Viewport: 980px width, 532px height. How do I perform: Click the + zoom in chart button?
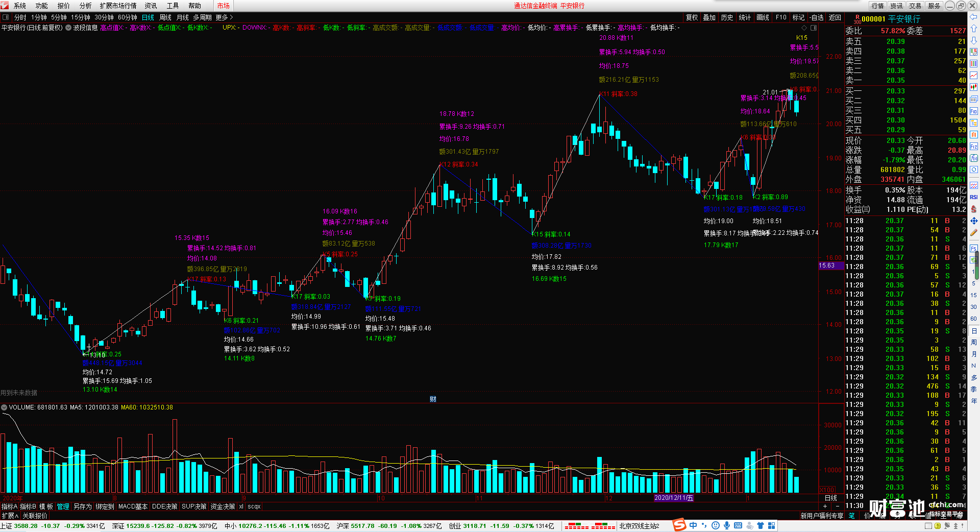825,506
